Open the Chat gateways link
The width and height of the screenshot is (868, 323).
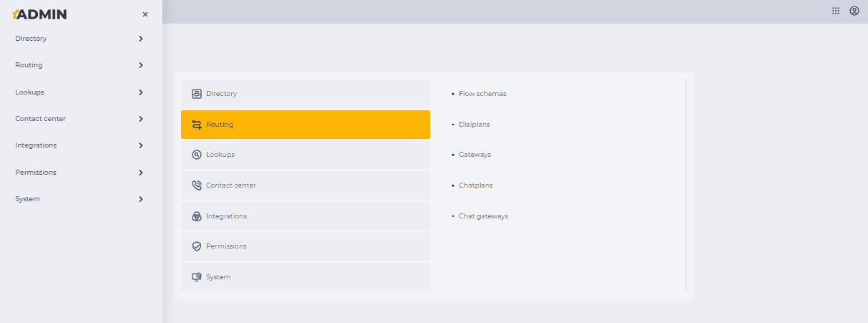[x=484, y=216]
